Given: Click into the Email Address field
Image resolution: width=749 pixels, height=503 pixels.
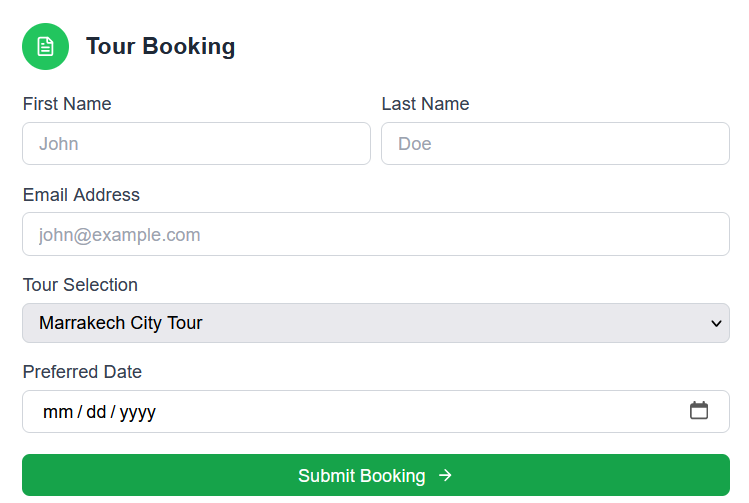Looking at the screenshot, I should (x=376, y=234).
